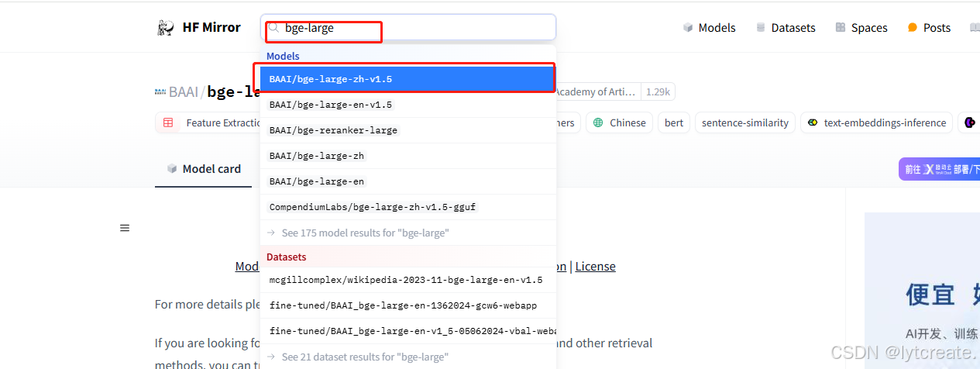Click the text-embeddings-inference tag icon

pos(813,122)
